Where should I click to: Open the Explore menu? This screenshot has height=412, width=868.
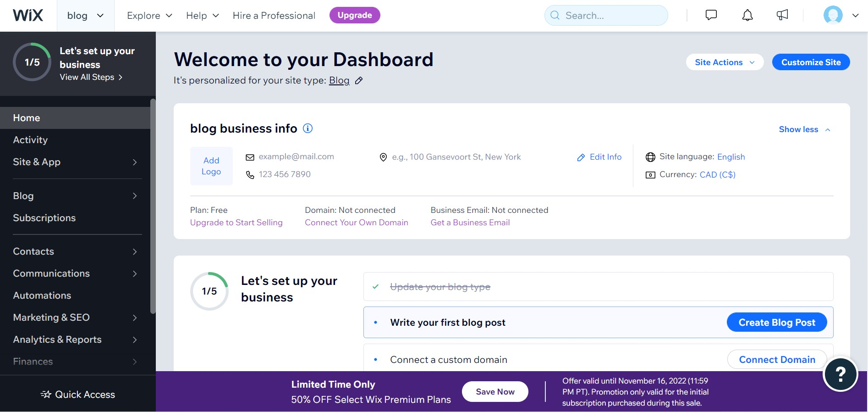149,16
